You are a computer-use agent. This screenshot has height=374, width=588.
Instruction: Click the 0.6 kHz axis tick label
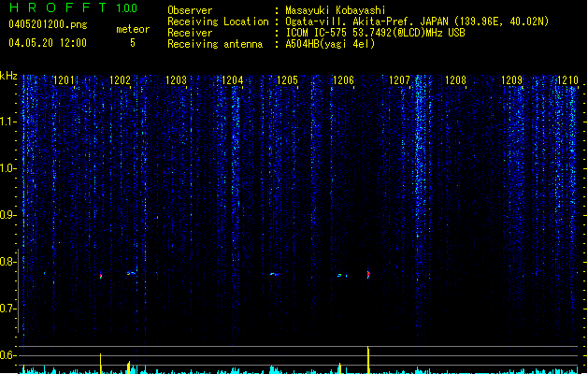pyautogui.click(x=7, y=355)
